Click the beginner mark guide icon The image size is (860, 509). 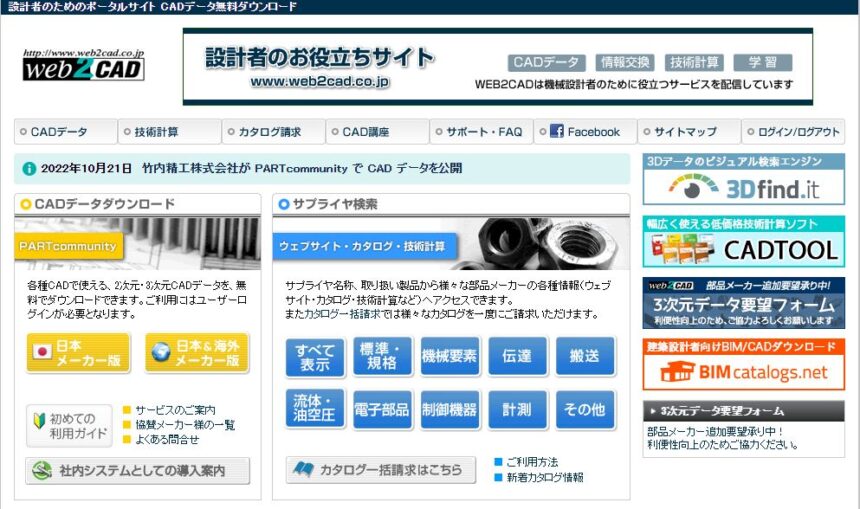[39, 421]
